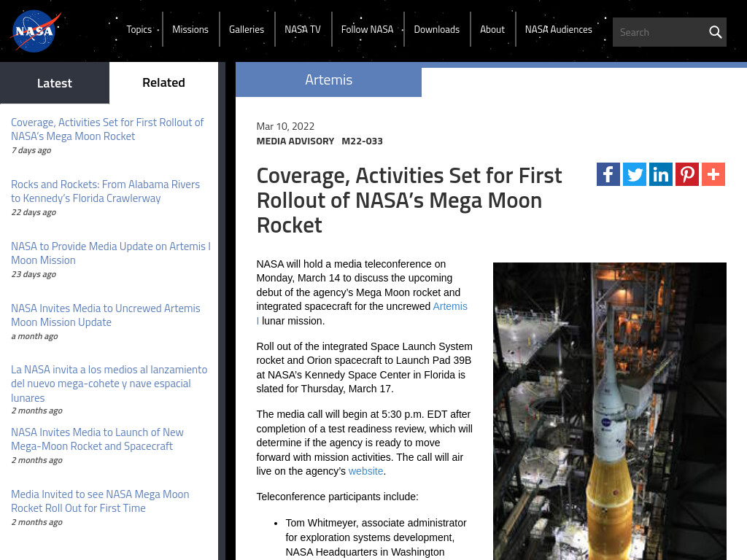Click 'Teleconference participants include:' text
Image resolution: width=747 pixels, height=560 pixels.
tap(337, 497)
